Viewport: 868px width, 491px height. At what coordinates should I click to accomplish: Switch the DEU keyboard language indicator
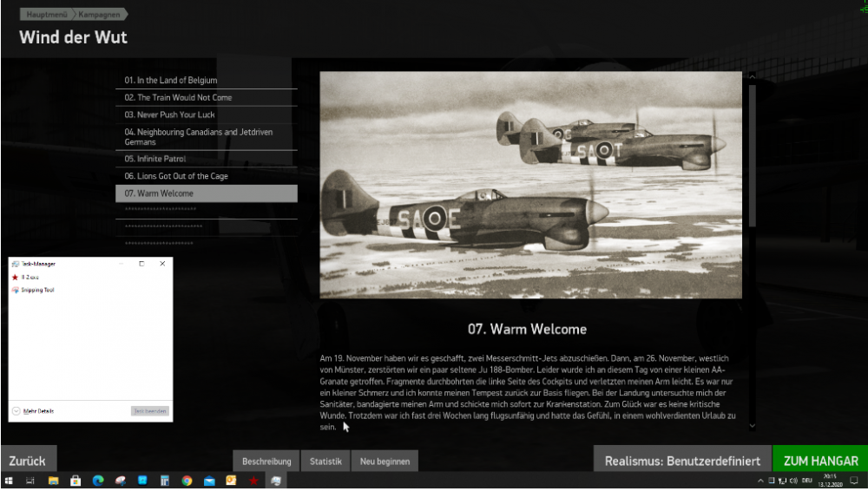(x=806, y=481)
